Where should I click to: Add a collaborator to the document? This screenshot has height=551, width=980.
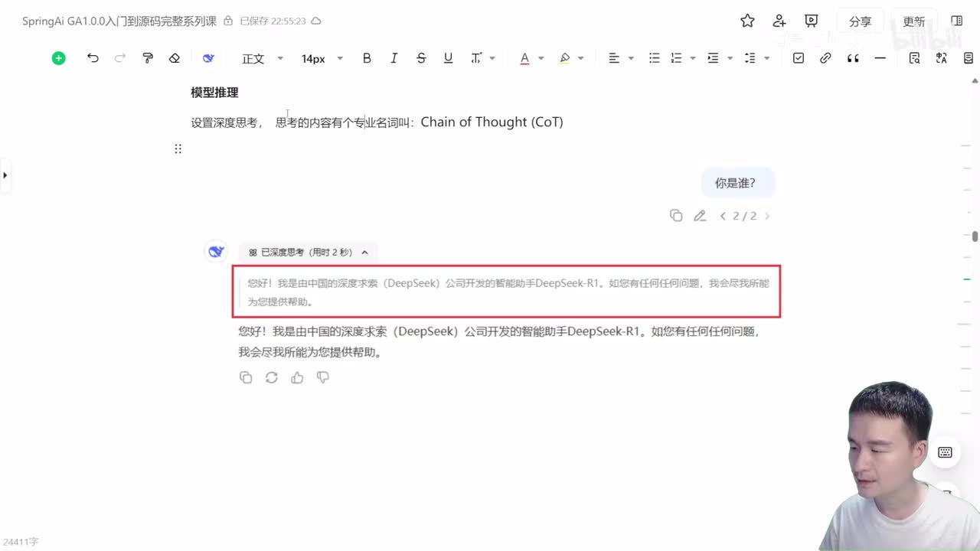point(779,21)
